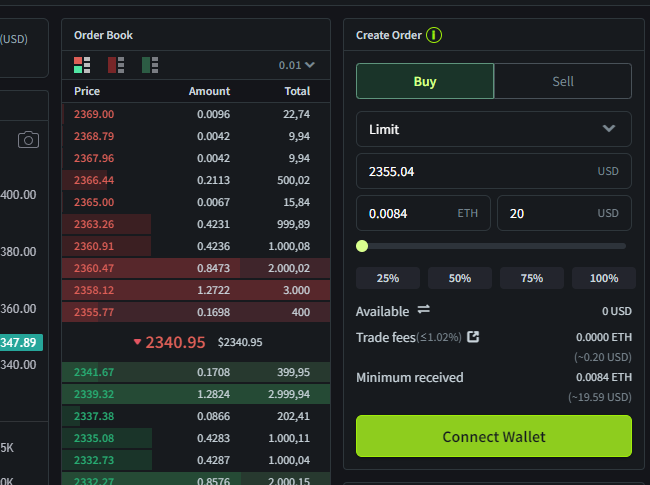Show asks-only order book view
The height and width of the screenshot is (485, 650).
click(116, 65)
